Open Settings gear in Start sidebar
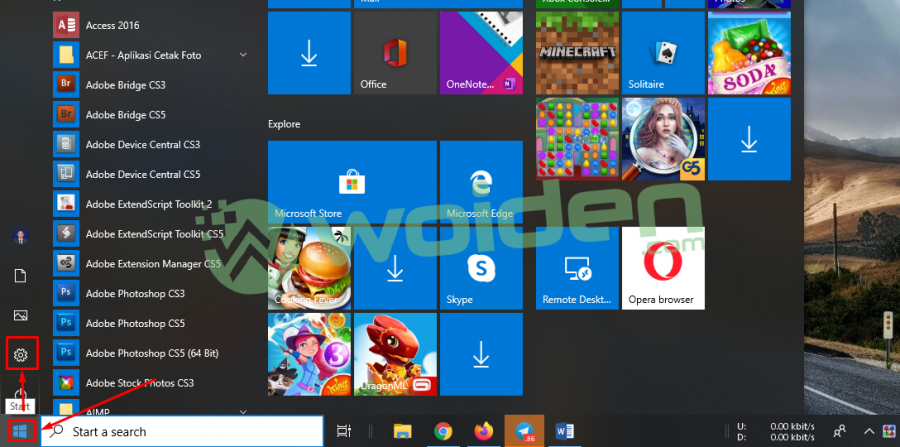Viewport: 900px width, 447px height. tap(21, 354)
